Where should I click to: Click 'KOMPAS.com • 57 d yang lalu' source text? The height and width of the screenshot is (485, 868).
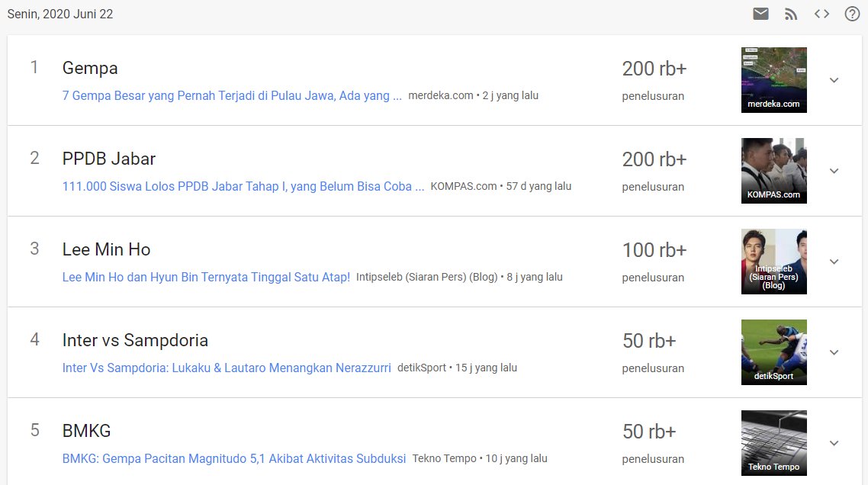tap(501, 186)
